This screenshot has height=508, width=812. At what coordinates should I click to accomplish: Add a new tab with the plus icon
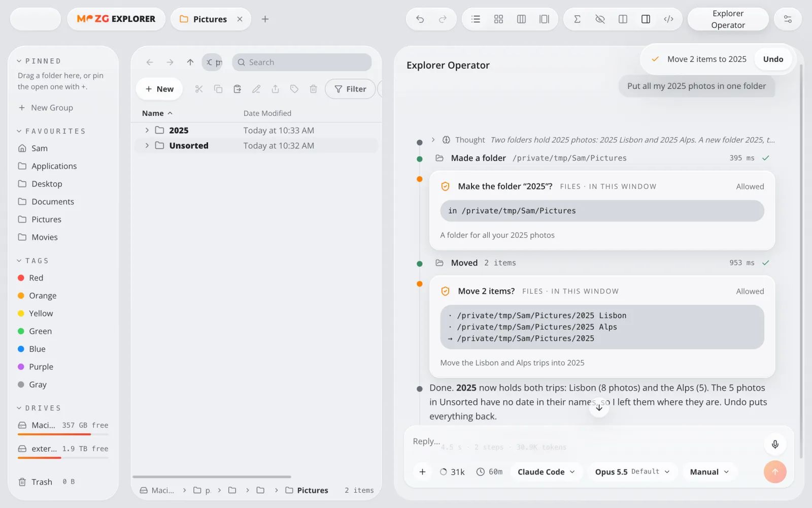point(265,19)
